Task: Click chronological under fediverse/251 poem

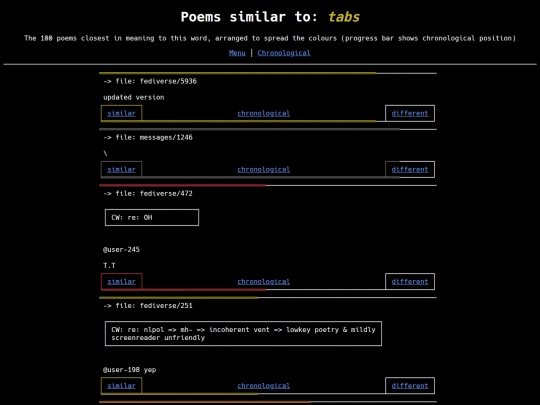Action: point(263,386)
